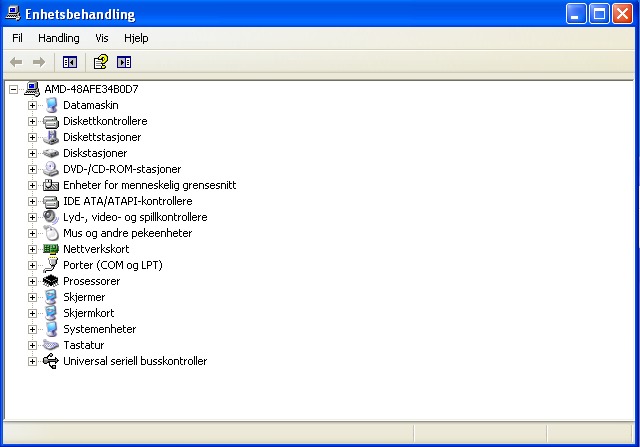Image resolution: width=640 pixels, height=447 pixels.
Task: Click the Datamaskin monitor icon
Action: point(51,105)
